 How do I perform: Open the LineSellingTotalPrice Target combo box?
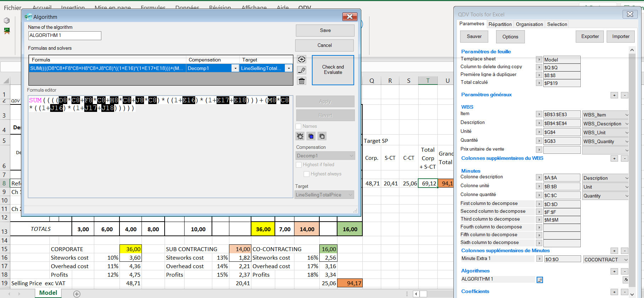tap(324, 195)
